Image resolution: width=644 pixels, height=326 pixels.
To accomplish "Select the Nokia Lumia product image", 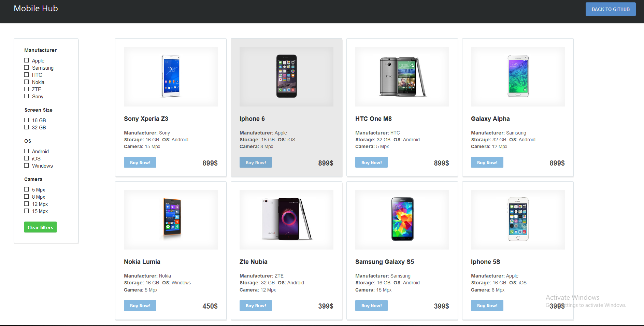I will (171, 220).
